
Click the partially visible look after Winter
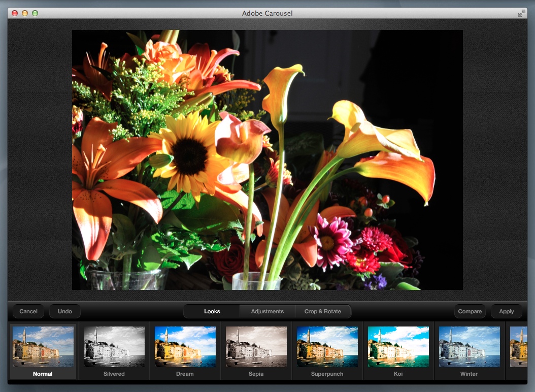(518, 347)
